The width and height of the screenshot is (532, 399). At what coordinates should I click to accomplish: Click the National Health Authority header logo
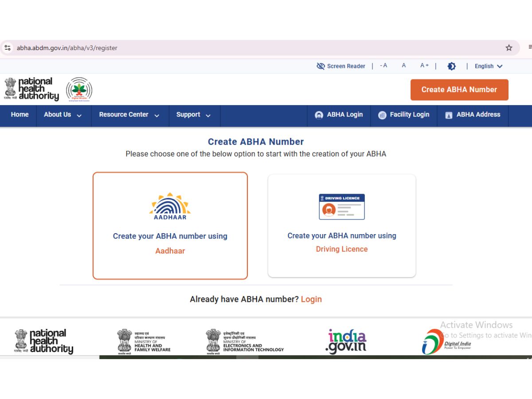[x=31, y=89]
